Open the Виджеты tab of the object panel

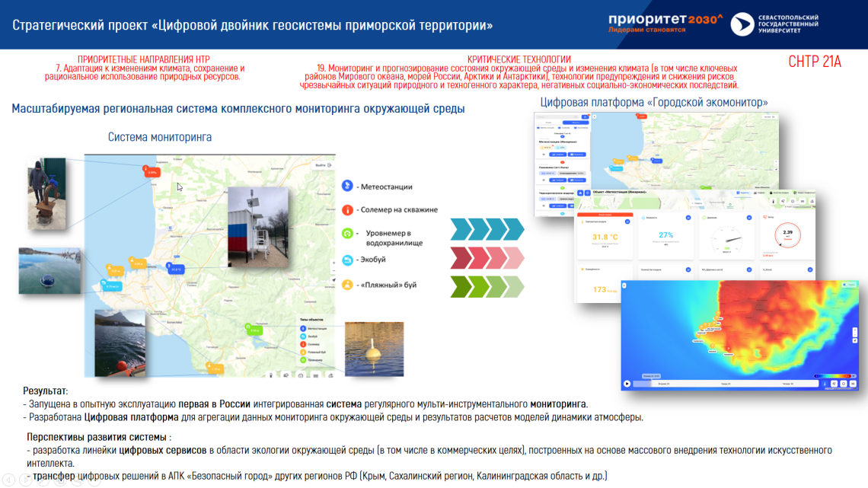[x=742, y=193]
